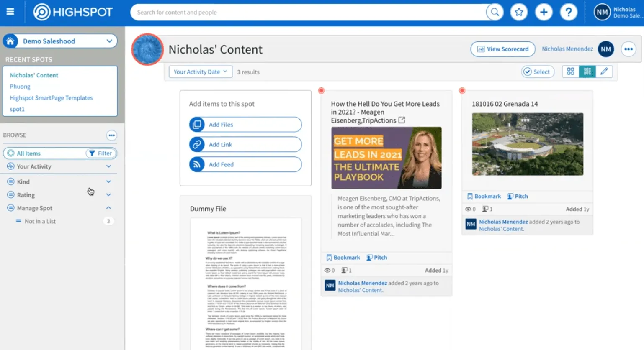The width and height of the screenshot is (644, 350).
Task: Open the Grenada stadium photo thumbnail
Action: 528,144
